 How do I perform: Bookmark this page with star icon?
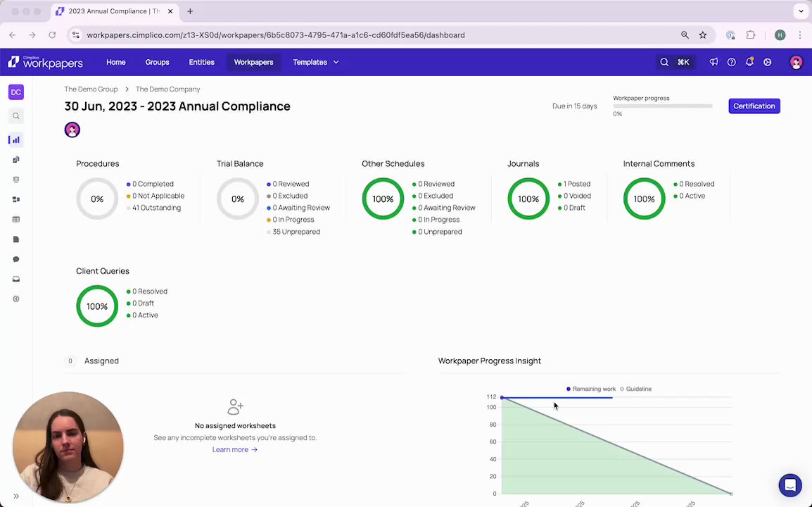point(703,35)
